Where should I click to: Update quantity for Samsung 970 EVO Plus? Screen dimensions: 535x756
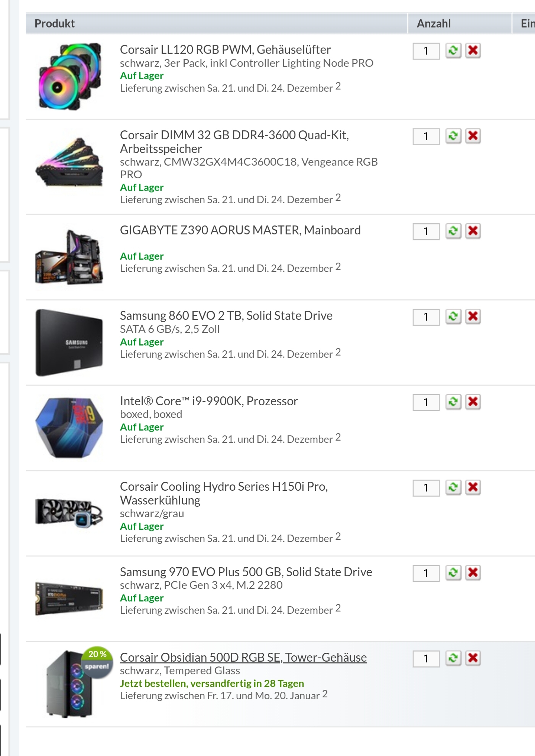pos(453,573)
